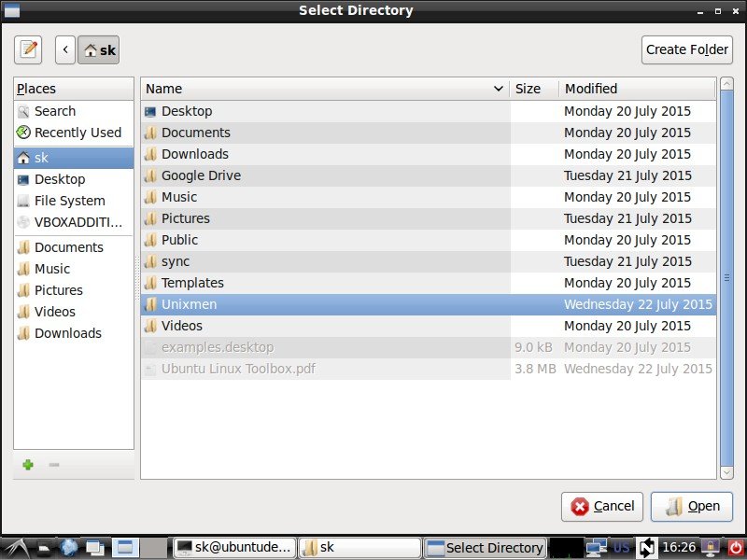Click the show-desktop windows icon in taskbar
The image size is (747, 560).
tap(95, 548)
